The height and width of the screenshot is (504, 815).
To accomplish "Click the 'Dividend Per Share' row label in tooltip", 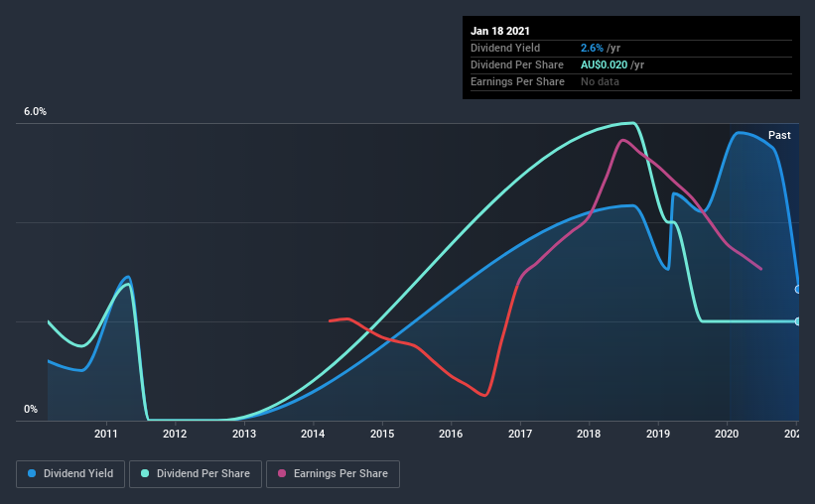I will pyautogui.click(x=516, y=64).
